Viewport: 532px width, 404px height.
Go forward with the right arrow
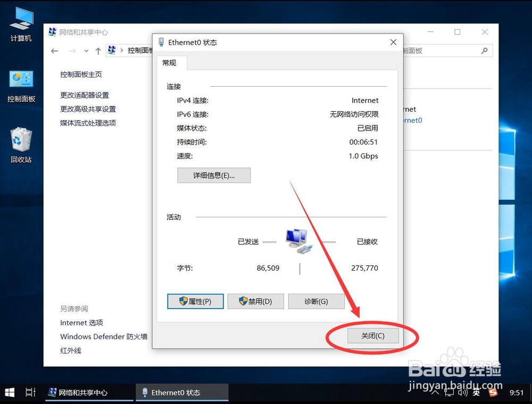[x=72, y=51]
